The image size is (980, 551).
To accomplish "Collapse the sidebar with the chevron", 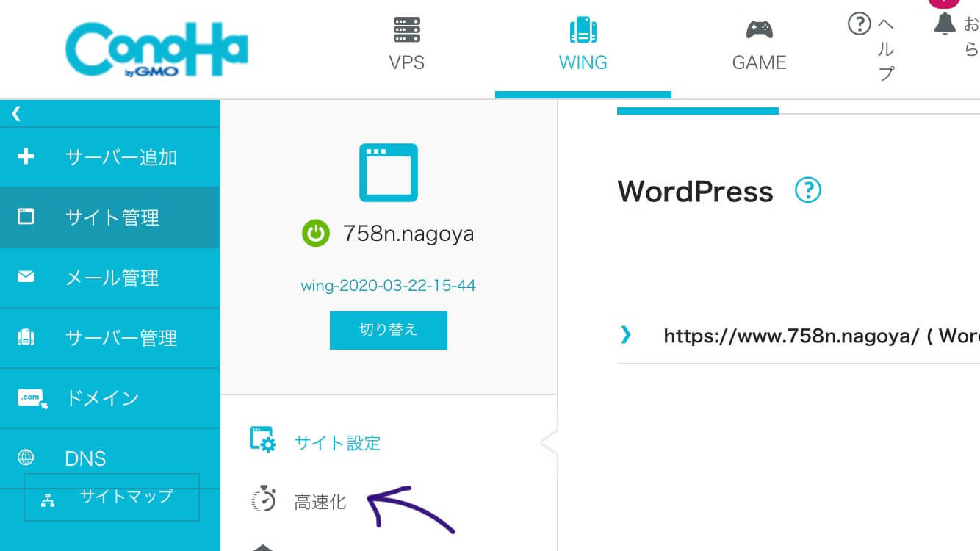I will (16, 113).
